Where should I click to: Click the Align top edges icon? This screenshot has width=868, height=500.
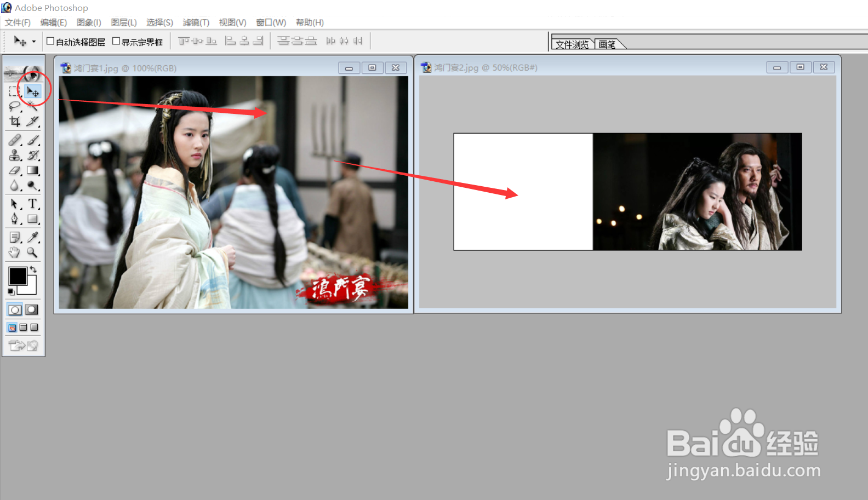point(184,41)
